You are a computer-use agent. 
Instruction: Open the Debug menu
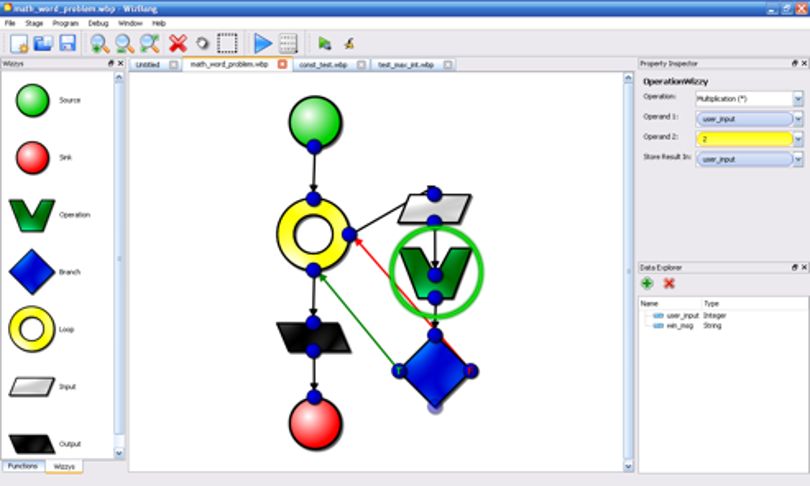98,23
